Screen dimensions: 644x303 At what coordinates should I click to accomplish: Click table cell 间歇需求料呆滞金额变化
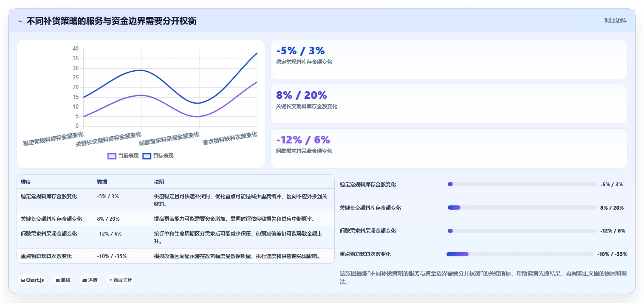(x=49, y=234)
